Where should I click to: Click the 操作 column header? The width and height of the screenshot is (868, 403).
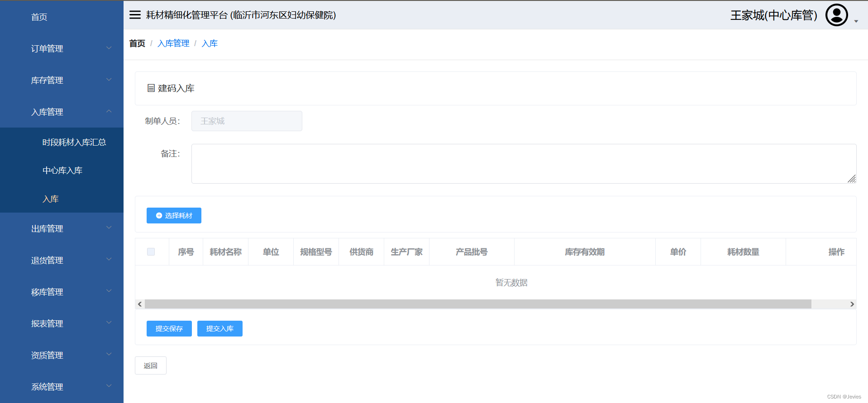tap(821, 252)
